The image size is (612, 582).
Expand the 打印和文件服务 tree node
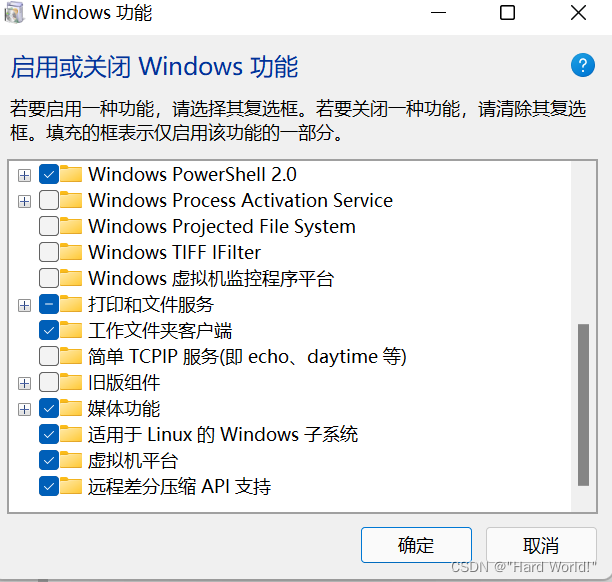25,304
